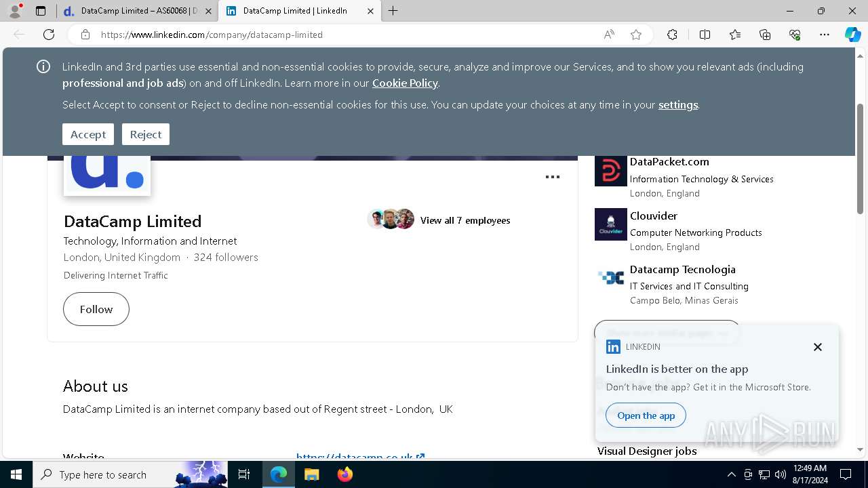
Task: Dismiss the LinkedIn app popup
Action: click(x=818, y=347)
